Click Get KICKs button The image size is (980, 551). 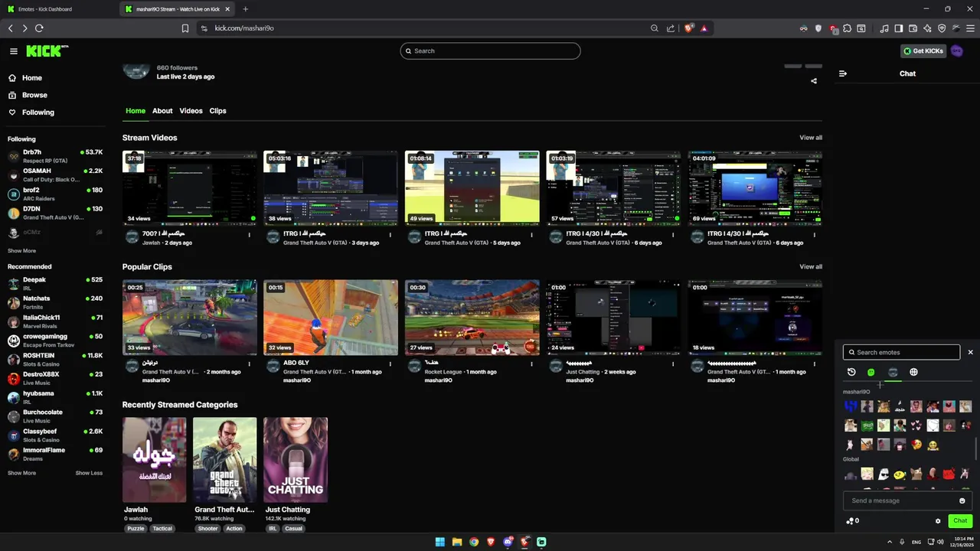click(x=923, y=51)
